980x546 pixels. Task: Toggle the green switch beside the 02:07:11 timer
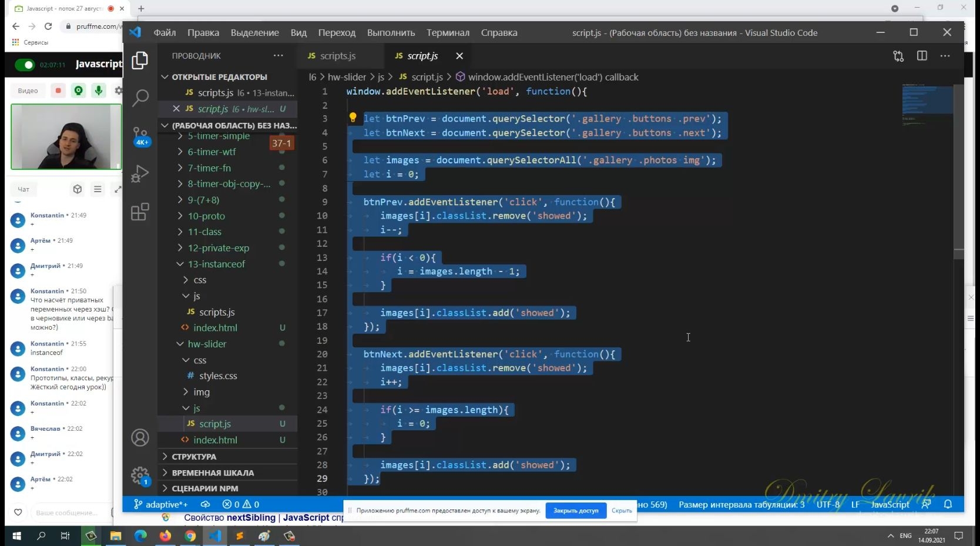pyautogui.click(x=25, y=65)
